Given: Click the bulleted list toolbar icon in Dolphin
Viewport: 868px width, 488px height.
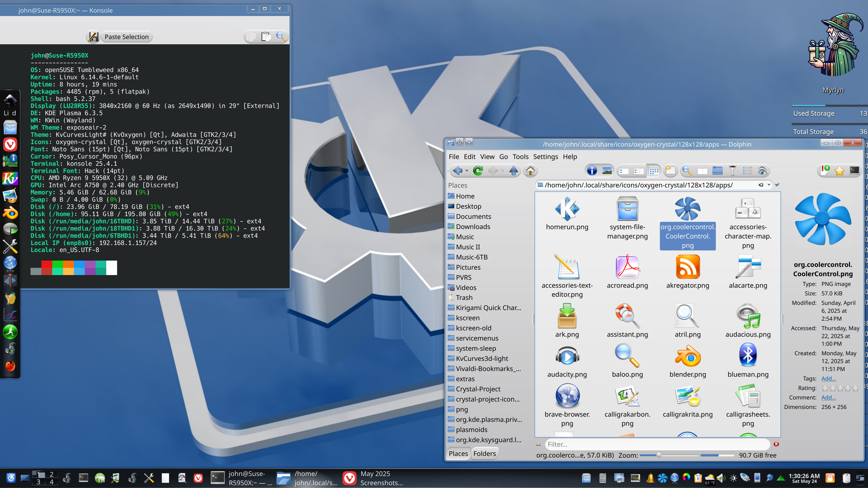Looking at the screenshot, I should (x=747, y=171).
